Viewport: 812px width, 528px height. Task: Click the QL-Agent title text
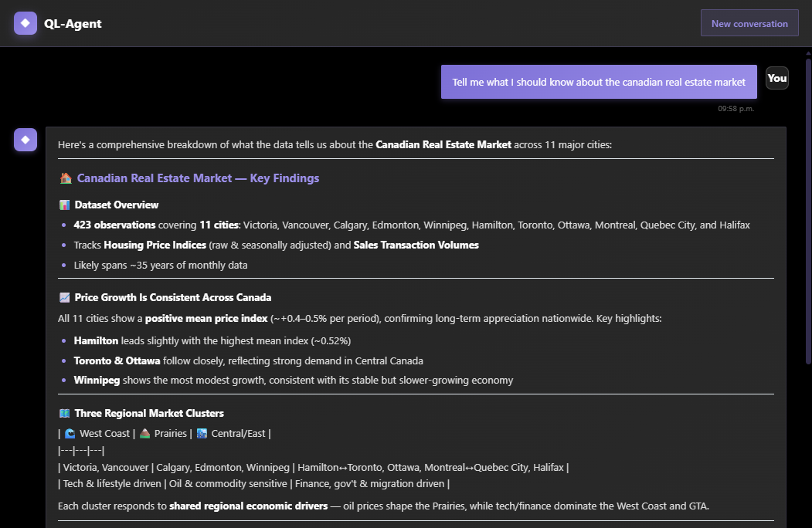[73, 24]
